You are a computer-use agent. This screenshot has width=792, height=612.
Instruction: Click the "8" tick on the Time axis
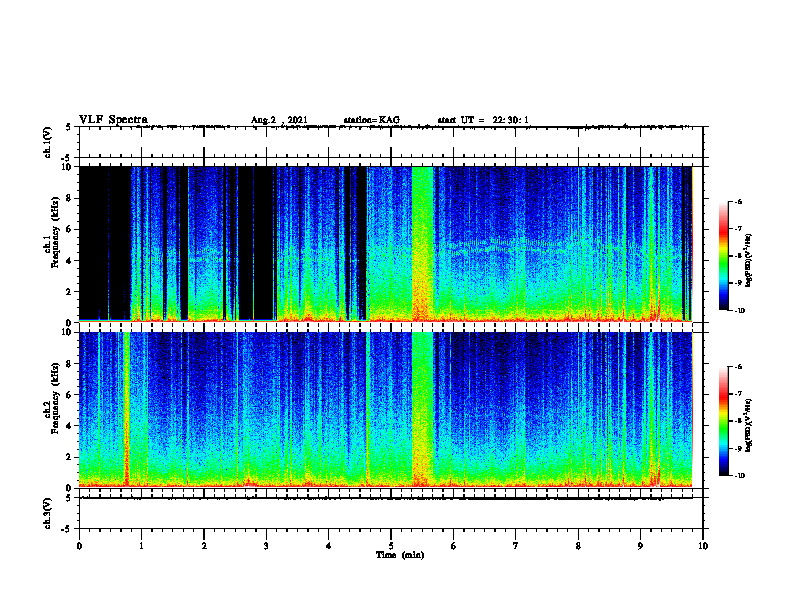pos(578,546)
